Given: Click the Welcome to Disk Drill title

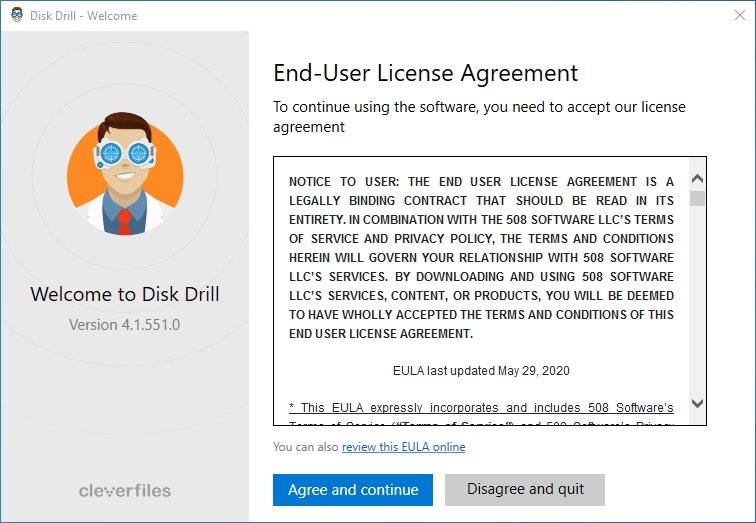Looking at the screenshot, I should [x=125, y=294].
